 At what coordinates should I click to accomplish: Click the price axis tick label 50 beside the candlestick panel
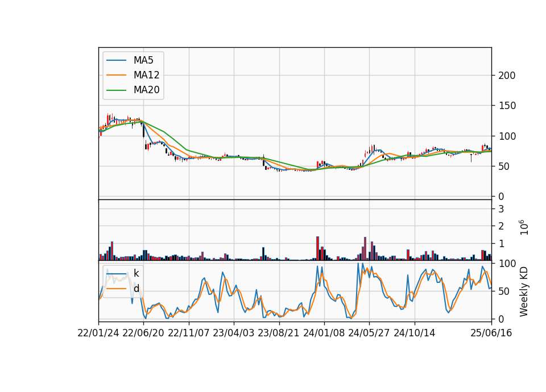pyautogui.click(x=504, y=166)
